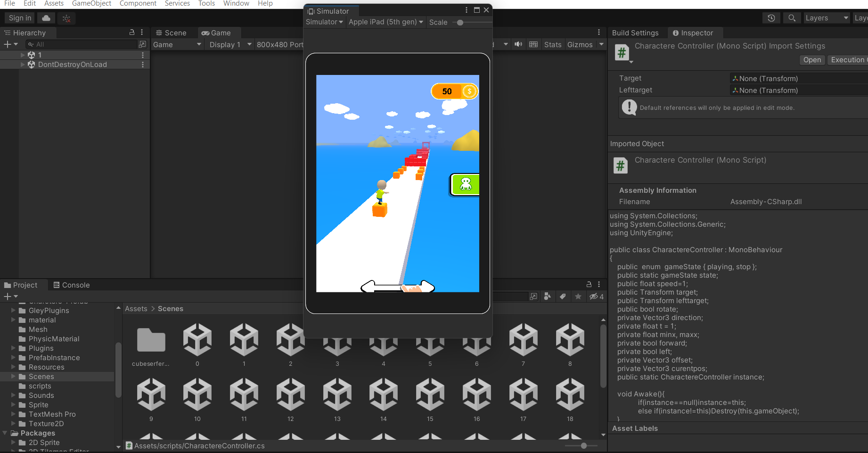Image resolution: width=868 pixels, height=453 pixels.
Task: Open the CharactereController script via Open button
Action: pos(811,60)
